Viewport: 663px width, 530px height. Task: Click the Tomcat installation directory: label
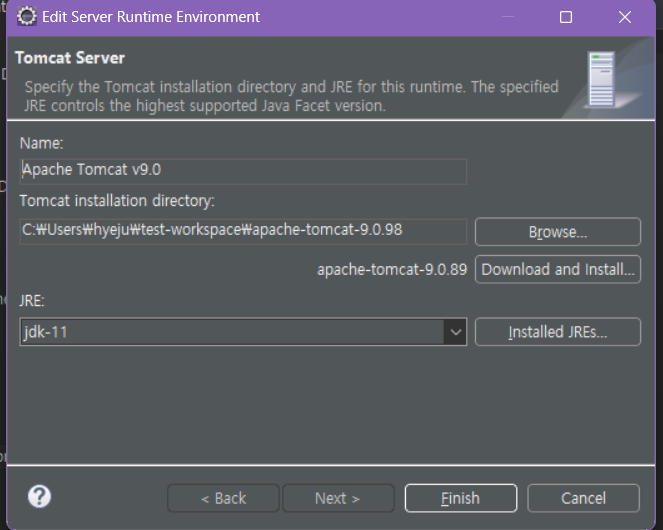117,200
